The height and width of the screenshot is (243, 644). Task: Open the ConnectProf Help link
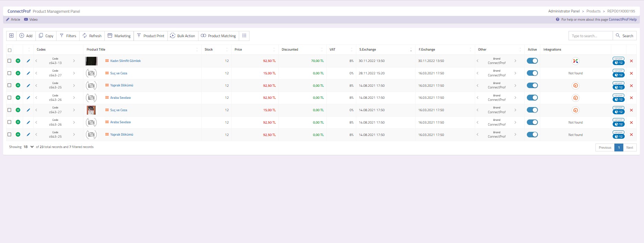coord(622,20)
